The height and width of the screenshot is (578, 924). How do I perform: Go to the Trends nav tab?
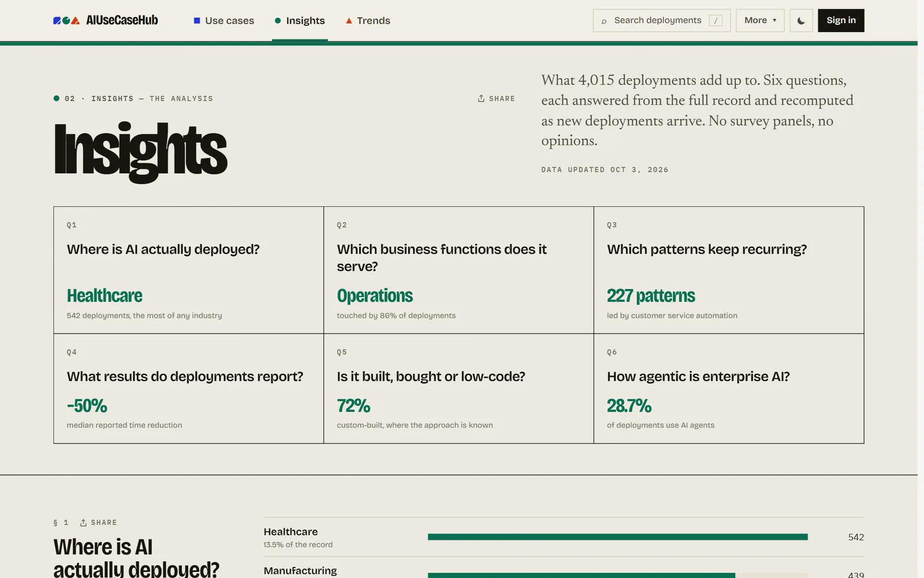click(368, 21)
